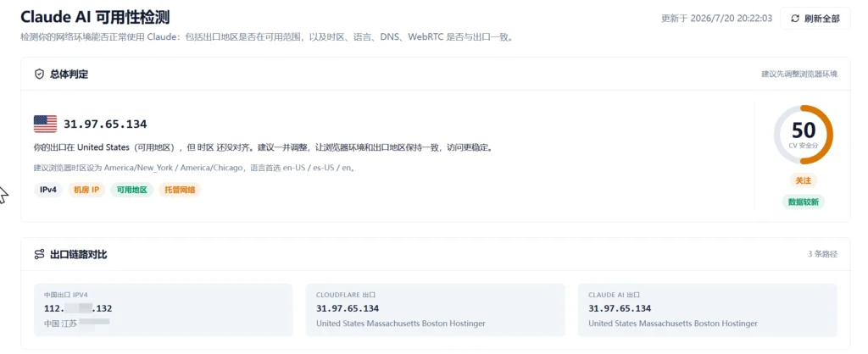The height and width of the screenshot is (354, 868).
Task: Click the 数据较新 badge
Action: [803, 202]
